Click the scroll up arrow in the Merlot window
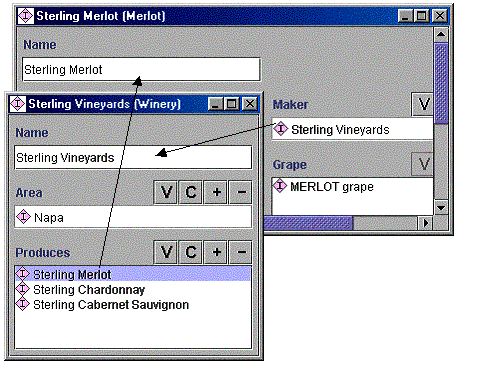This screenshot has width=483, height=368. coord(441,34)
